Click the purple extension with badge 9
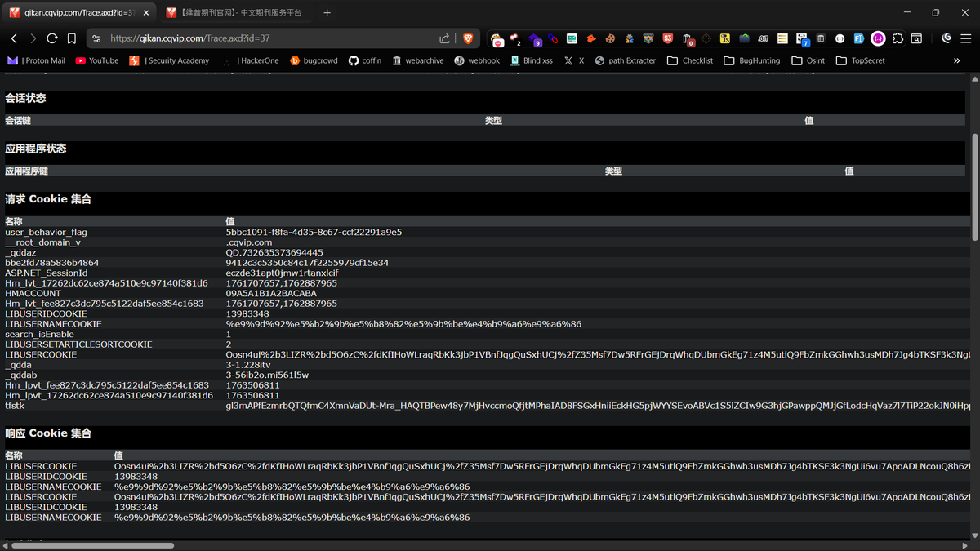 pos(535,38)
